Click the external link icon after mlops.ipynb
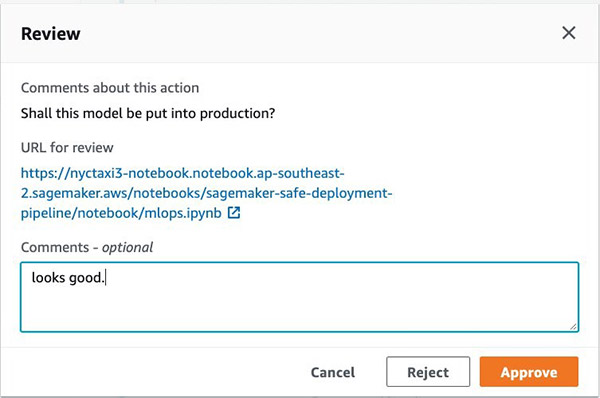The image size is (600, 398). 234,213
